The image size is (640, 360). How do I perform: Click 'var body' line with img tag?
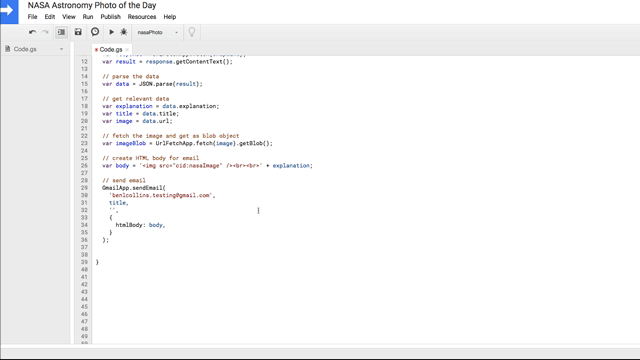tap(207, 166)
